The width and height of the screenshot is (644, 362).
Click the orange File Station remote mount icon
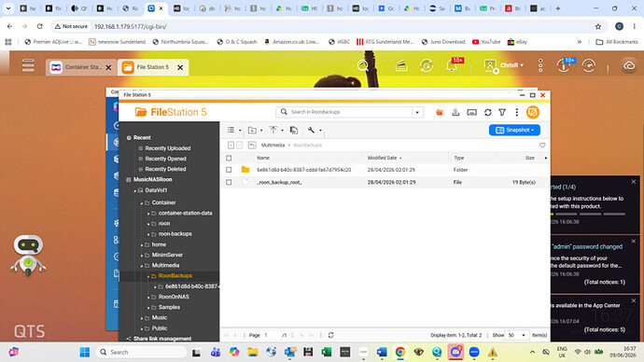pyautogui.click(x=533, y=112)
